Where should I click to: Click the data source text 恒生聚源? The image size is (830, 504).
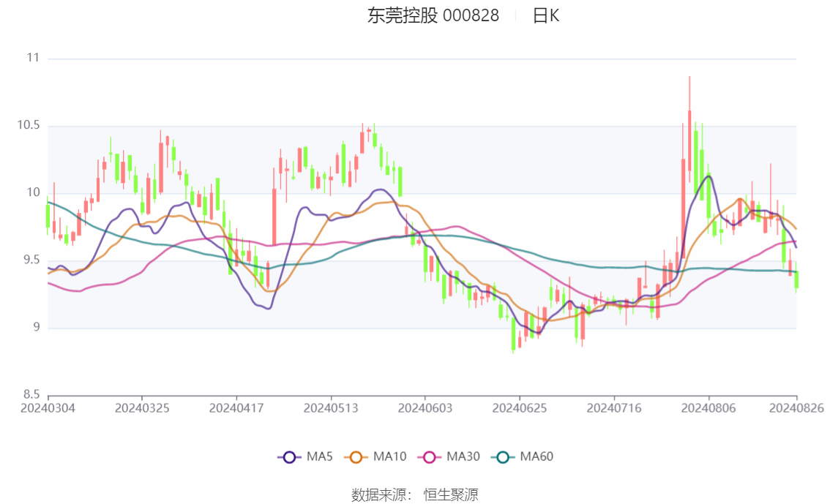(451, 495)
